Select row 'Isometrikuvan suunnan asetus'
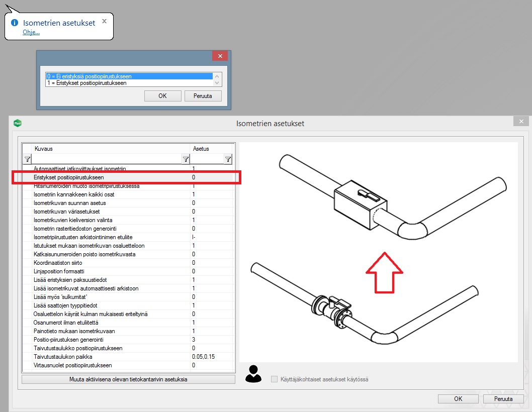 coord(128,203)
